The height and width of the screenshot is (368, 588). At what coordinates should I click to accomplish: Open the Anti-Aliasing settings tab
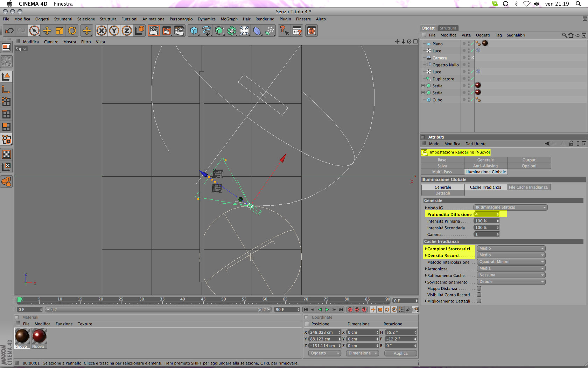(485, 166)
